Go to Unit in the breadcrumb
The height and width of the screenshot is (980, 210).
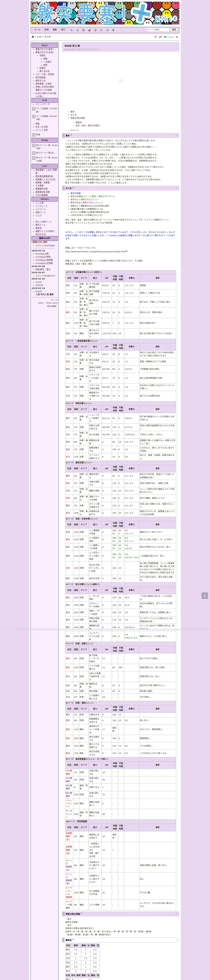tap(39, 37)
